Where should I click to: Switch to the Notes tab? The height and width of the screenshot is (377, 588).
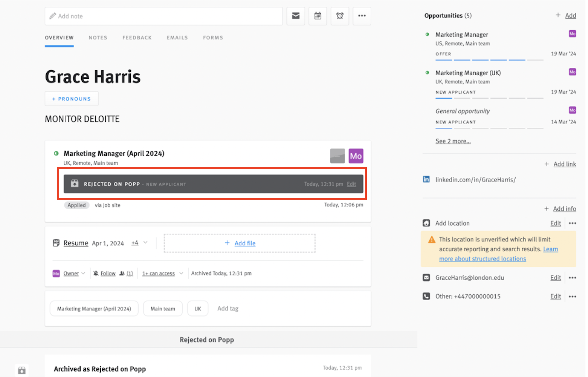tap(98, 37)
